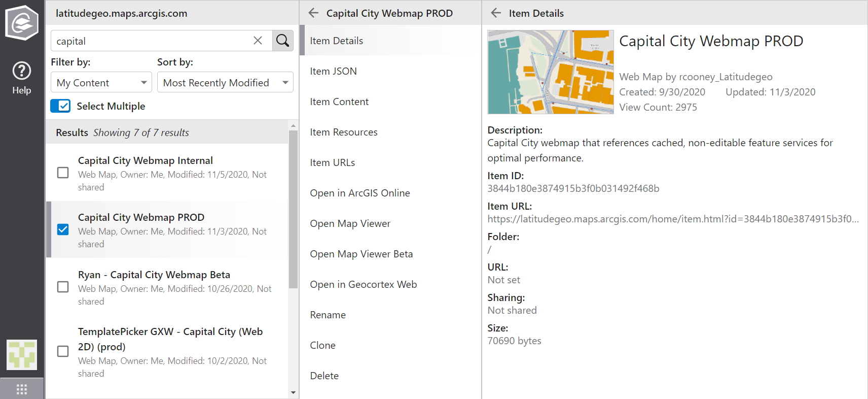The height and width of the screenshot is (399, 868).
Task: Click the Updated: 11/3/2020 text
Action: click(x=771, y=92)
